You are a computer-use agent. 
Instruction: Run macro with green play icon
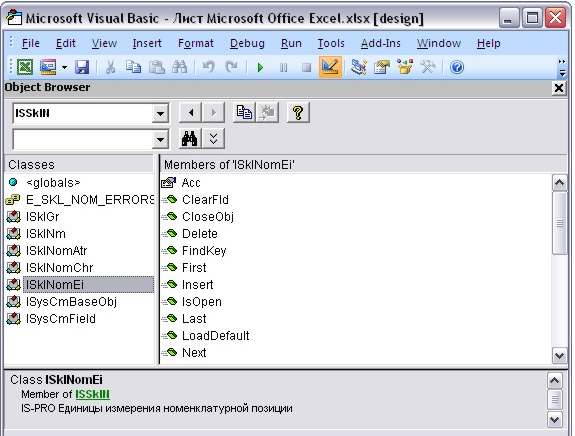coord(260,67)
